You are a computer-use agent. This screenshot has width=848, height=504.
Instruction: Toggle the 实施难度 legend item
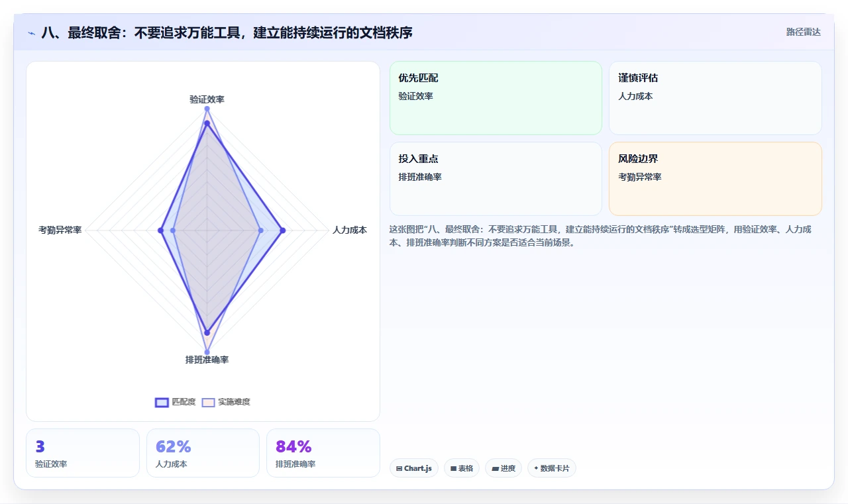click(226, 402)
